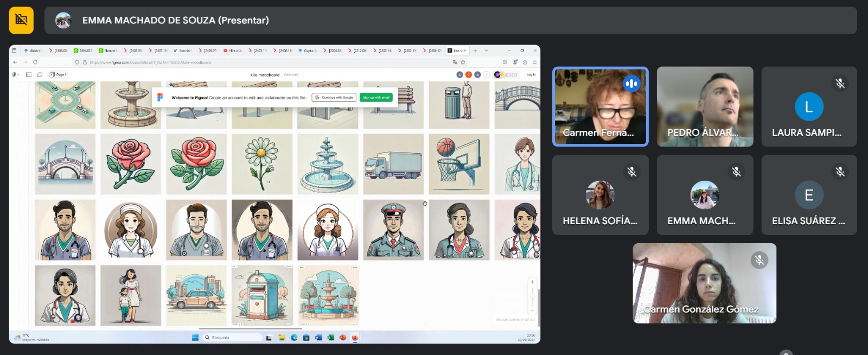Expand the Page 1 page selector
Screen dimensions: 868x355
point(59,75)
